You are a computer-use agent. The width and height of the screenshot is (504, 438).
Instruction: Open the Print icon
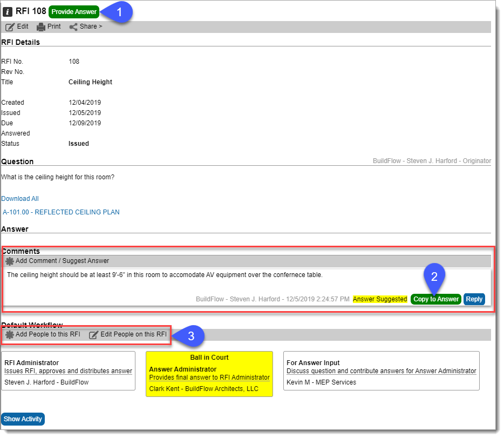pos(42,26)
